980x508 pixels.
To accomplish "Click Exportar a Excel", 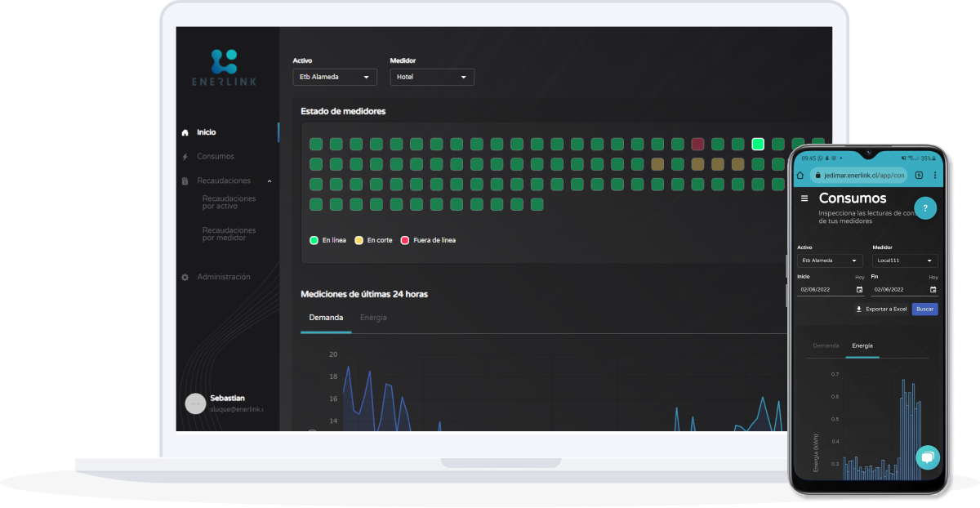I will 883,309.
